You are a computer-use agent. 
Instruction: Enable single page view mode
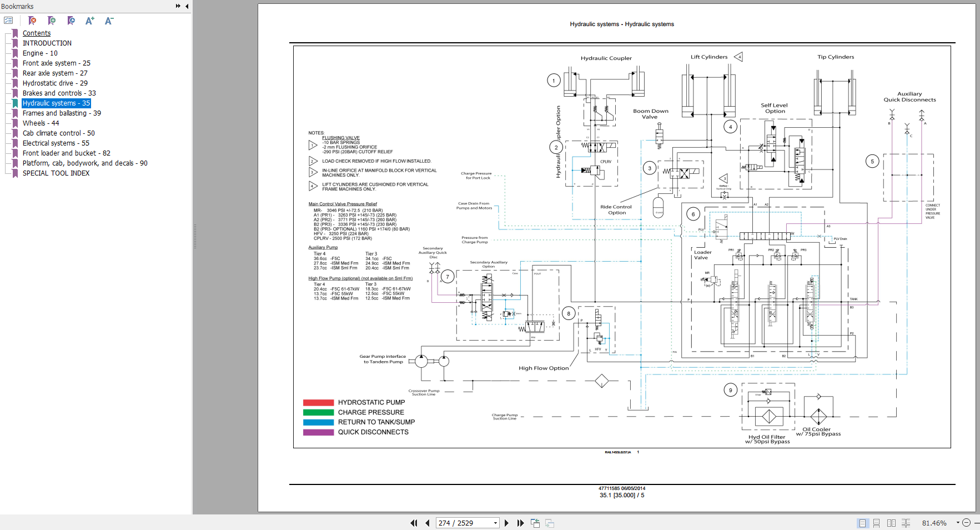click(862, 523)
